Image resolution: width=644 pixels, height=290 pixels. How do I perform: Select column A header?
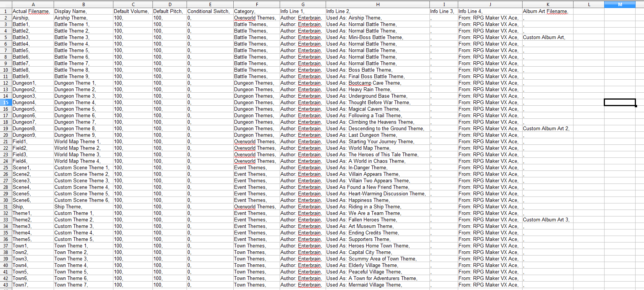(33, 4)
